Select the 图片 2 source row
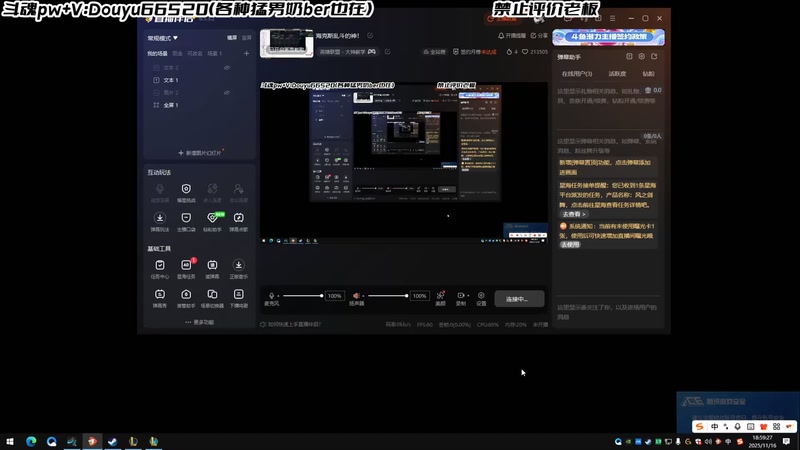The image size is (800, 450). (199, 92)
